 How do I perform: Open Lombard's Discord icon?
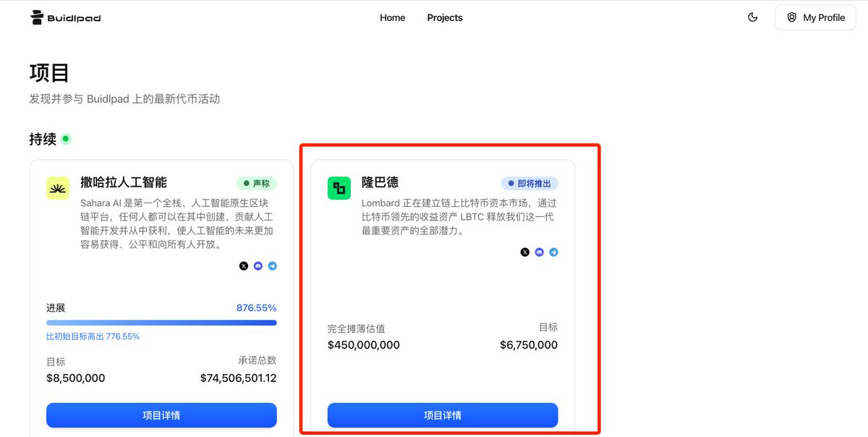[x=539, y=252]
